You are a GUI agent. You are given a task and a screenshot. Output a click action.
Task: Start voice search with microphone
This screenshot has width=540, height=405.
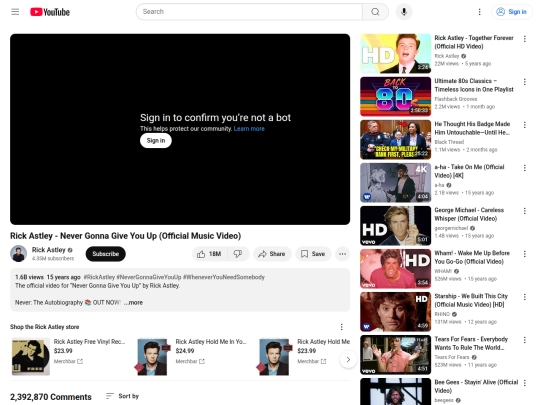tap(404, 12)
